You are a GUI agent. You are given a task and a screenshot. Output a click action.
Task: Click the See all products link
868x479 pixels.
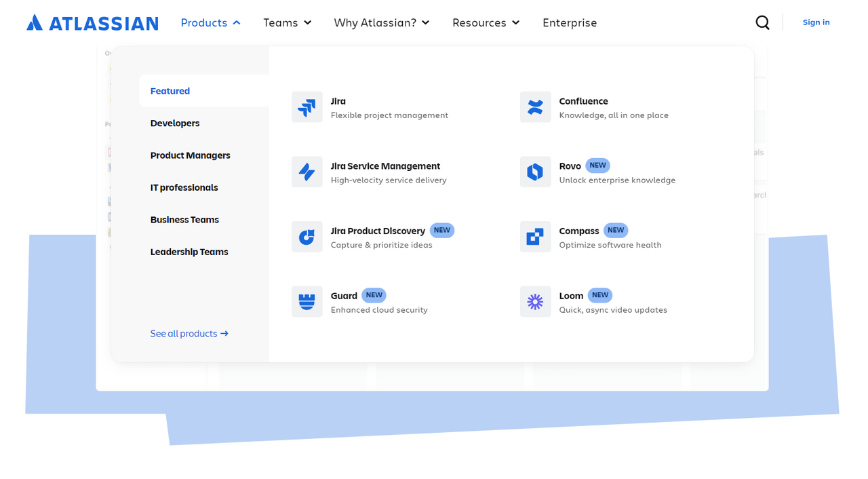click(189, 333)
